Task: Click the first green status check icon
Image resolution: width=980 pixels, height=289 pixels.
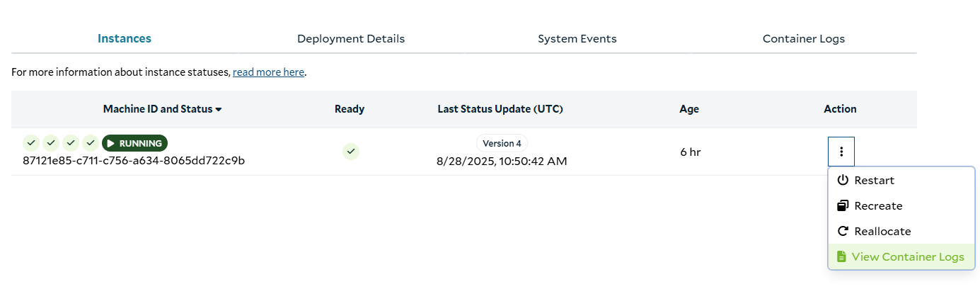Action: coord(31,143)
